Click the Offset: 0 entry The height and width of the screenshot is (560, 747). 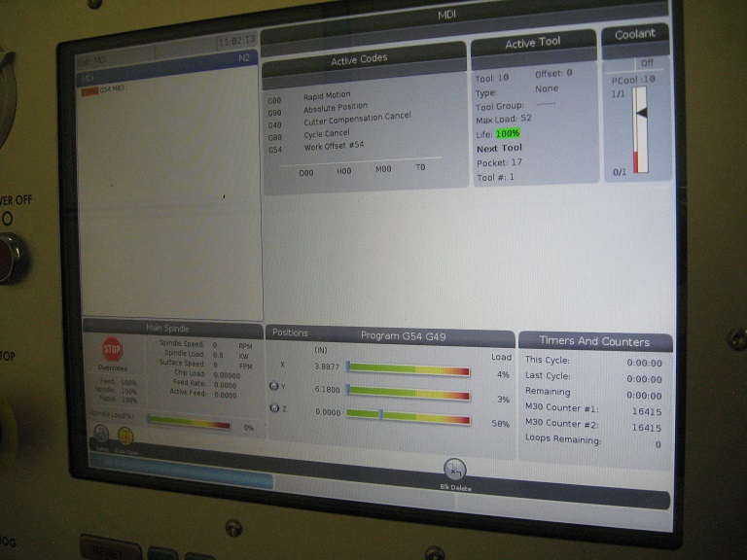click(x=553, y=73)
